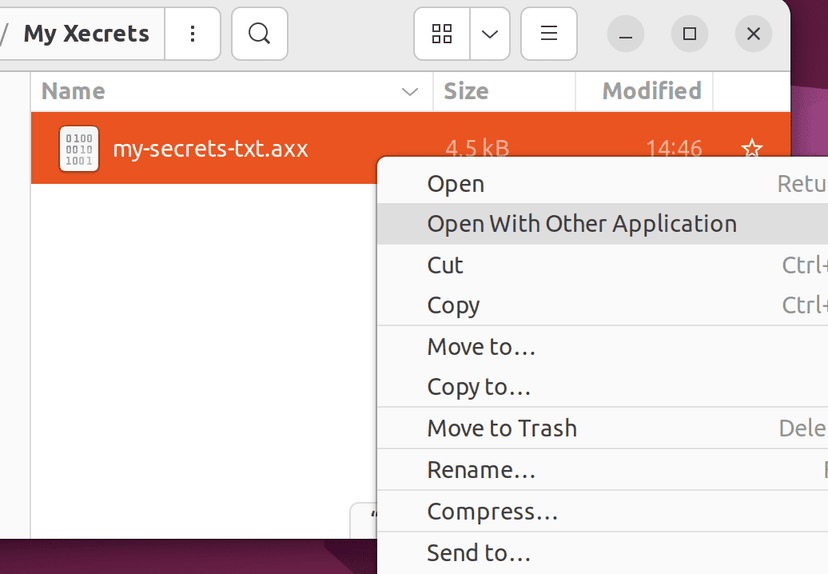Minimize the Files window

tap(626, 34)
